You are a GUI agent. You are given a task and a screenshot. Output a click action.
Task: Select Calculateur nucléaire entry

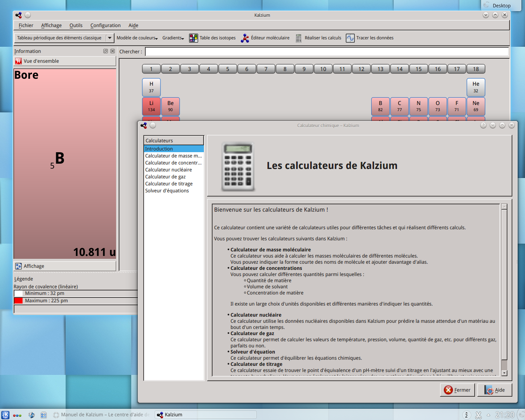(x=174, y=170)
